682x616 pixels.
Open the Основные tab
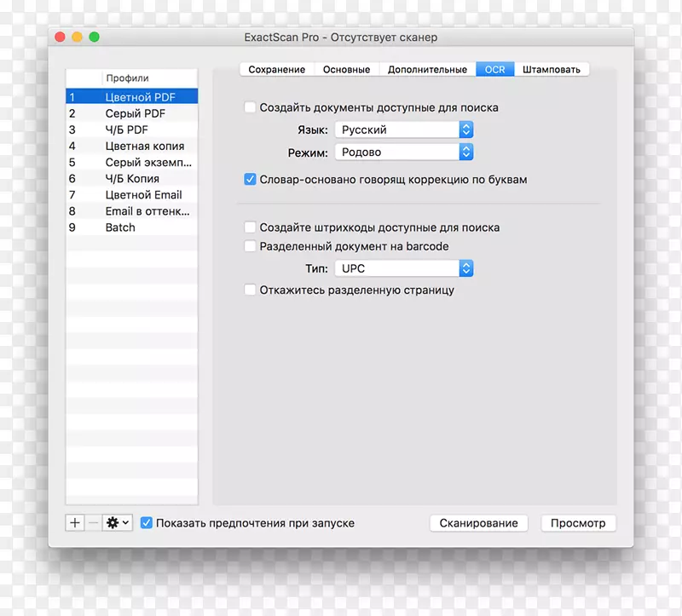click(x=347, y=70)
